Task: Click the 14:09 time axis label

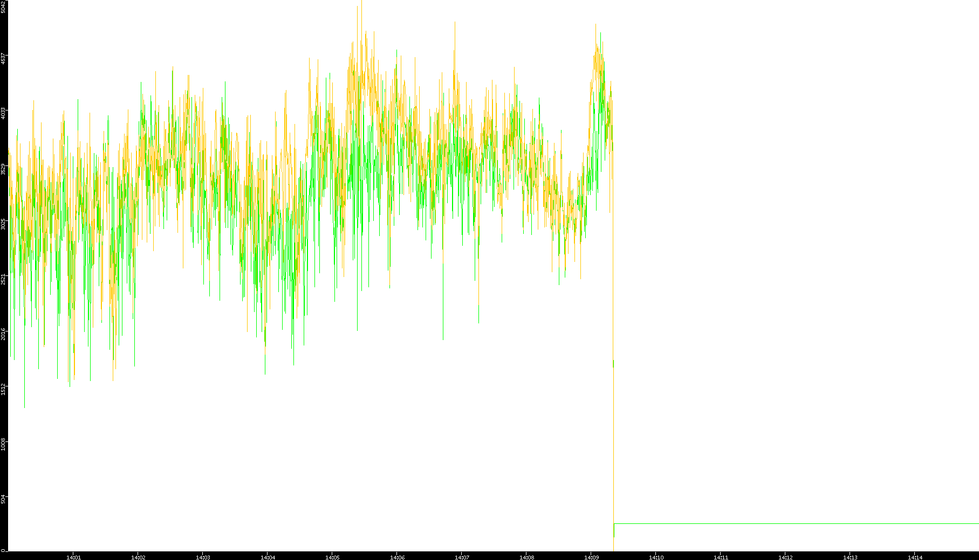Action: tap(591, 557)
